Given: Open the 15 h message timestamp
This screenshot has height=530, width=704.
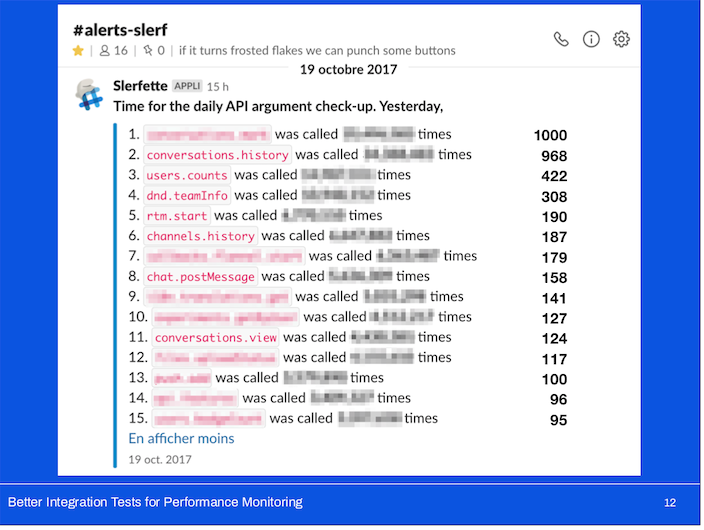Looking at the screenshot, I should click(217, 87).
